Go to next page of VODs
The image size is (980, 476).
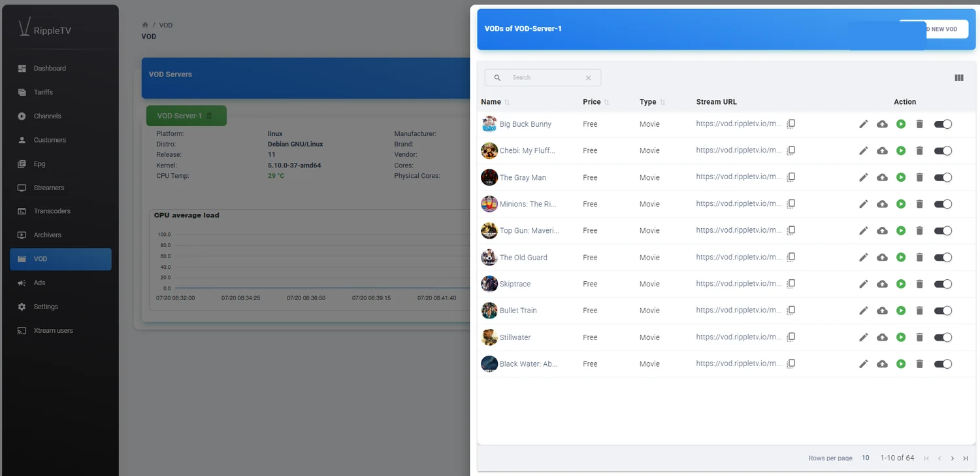[953, 458]
